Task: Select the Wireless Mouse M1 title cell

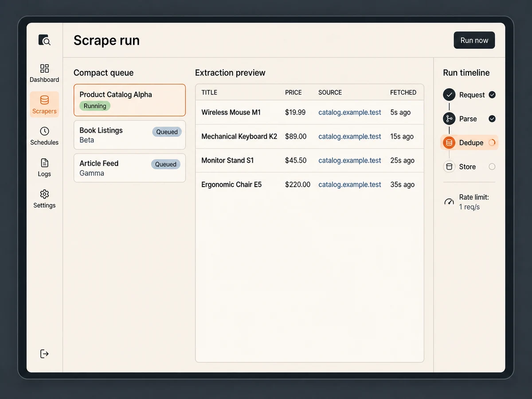Action: tap(231, 113)
